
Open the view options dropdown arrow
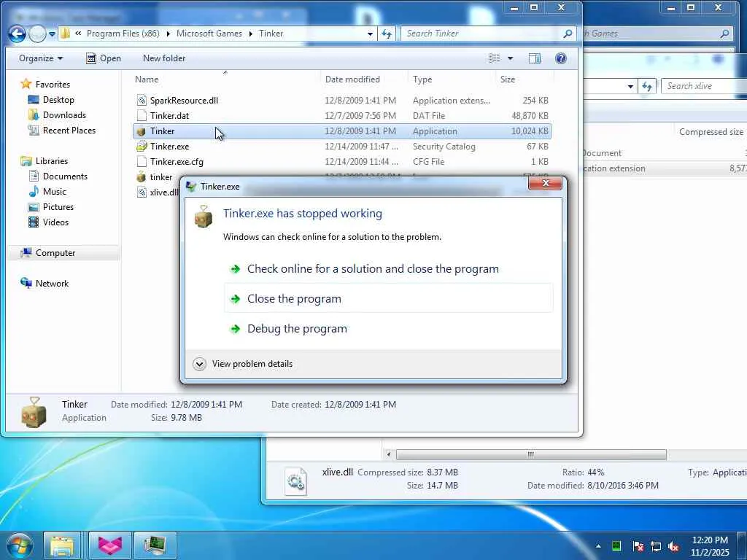(510, 58)
